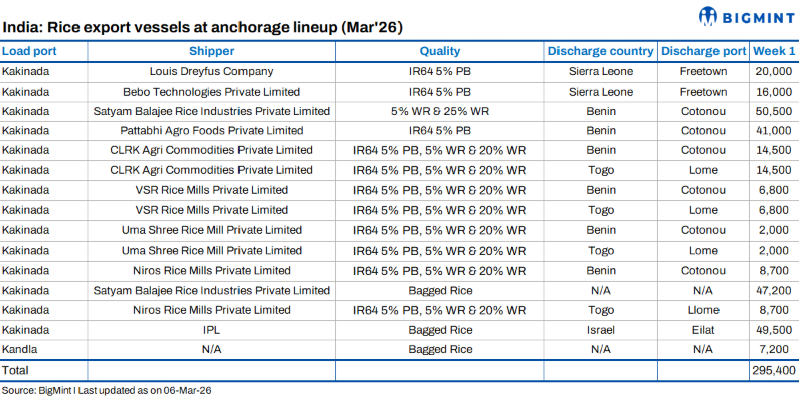Click the Total row label
Image resolution: width=808 pixels, height=401 pixels.
pyautogui.click(x=18, y=370)
